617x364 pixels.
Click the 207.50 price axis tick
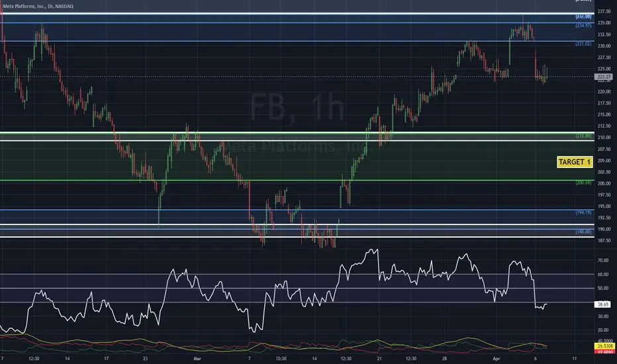[x=604, y=149]
